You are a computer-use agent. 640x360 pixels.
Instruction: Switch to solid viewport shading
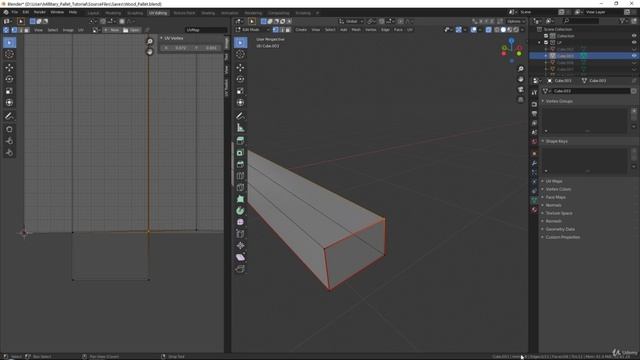(x=503, y=30)
